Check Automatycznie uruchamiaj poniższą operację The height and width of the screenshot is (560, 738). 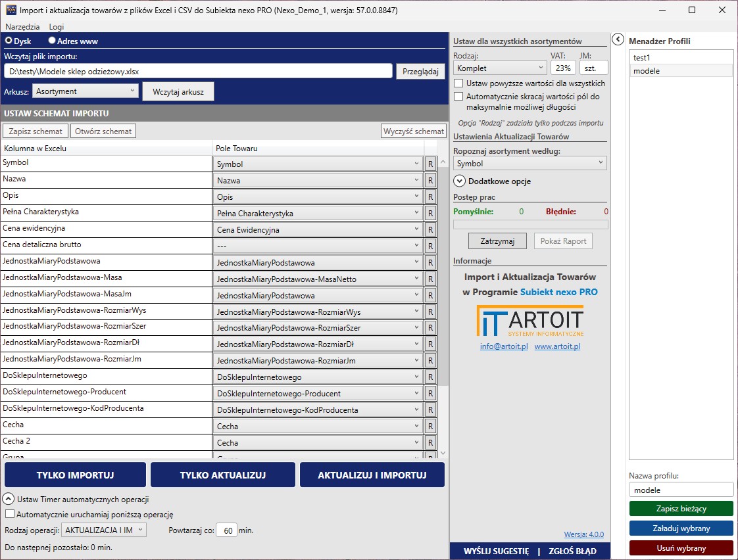[x=9, y=515]
